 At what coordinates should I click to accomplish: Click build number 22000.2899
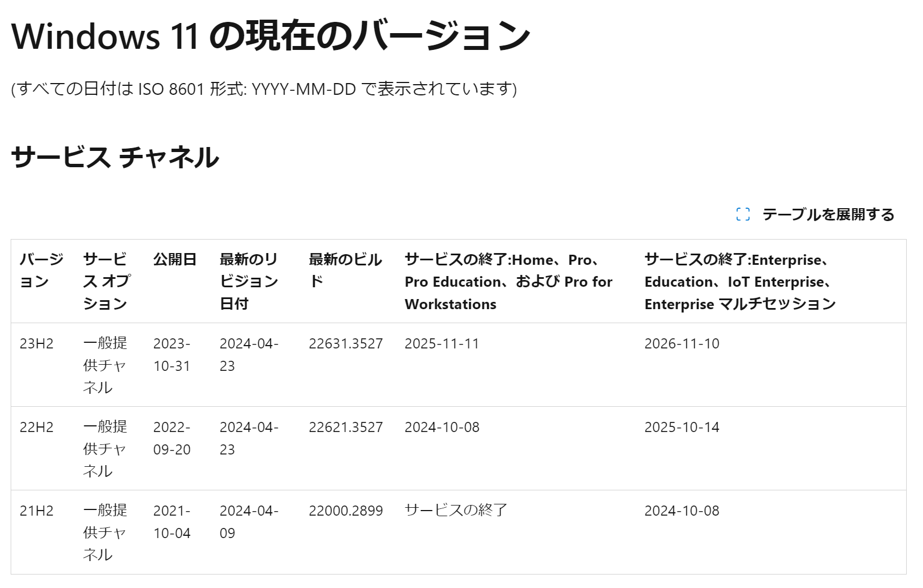(346, 511)
